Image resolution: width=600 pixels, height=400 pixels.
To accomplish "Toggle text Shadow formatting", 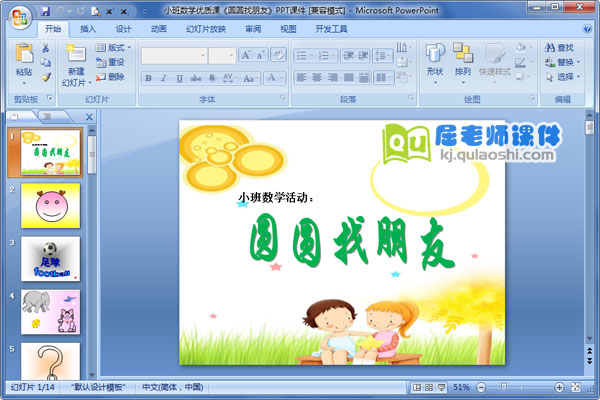I will [x=212, y=78].
